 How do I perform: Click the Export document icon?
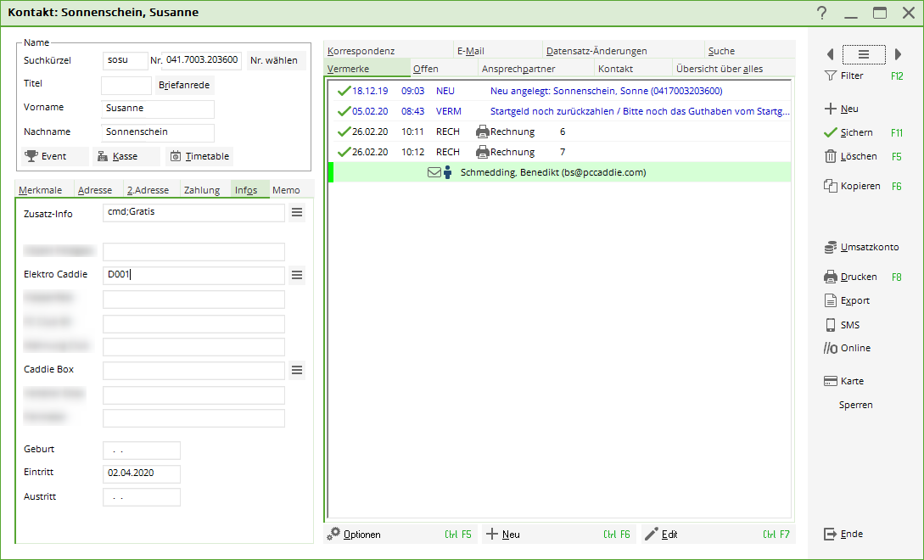tap(831, 300)
